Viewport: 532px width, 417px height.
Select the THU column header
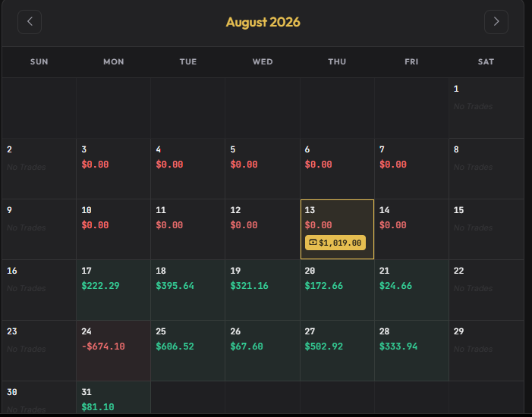(x=337, y=61)
